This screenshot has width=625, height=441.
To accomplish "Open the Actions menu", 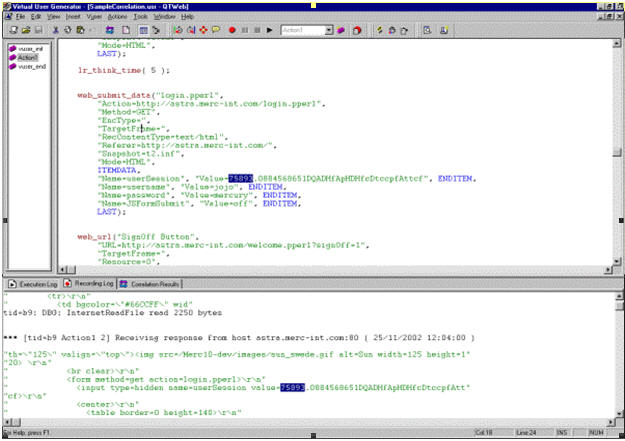I will click(117, 16).
